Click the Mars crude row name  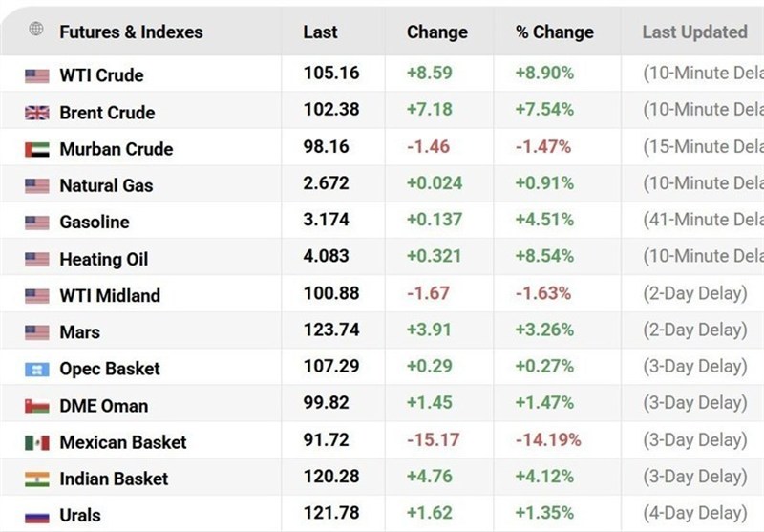79,332
